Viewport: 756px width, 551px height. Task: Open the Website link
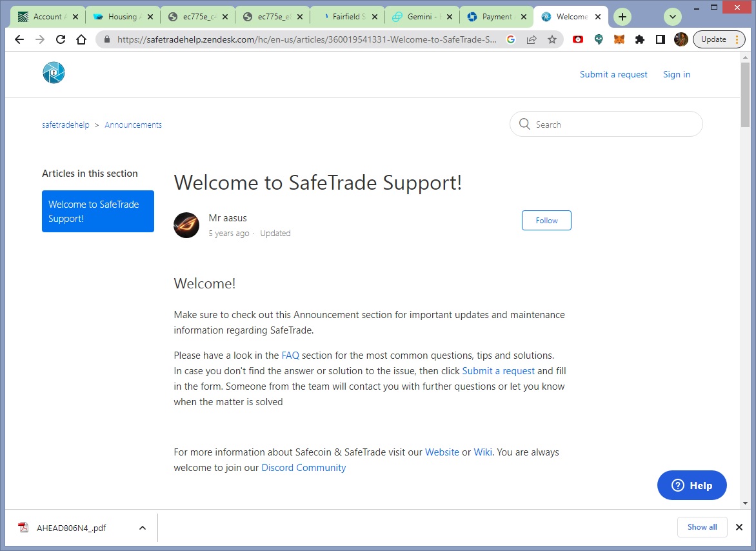(x=442, y=452)
